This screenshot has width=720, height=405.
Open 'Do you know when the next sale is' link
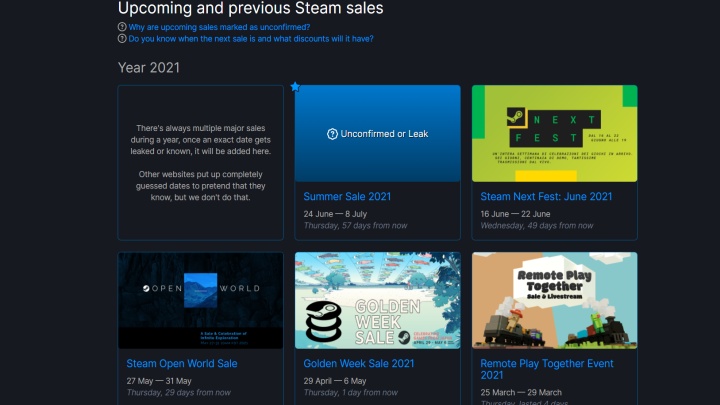251,39
